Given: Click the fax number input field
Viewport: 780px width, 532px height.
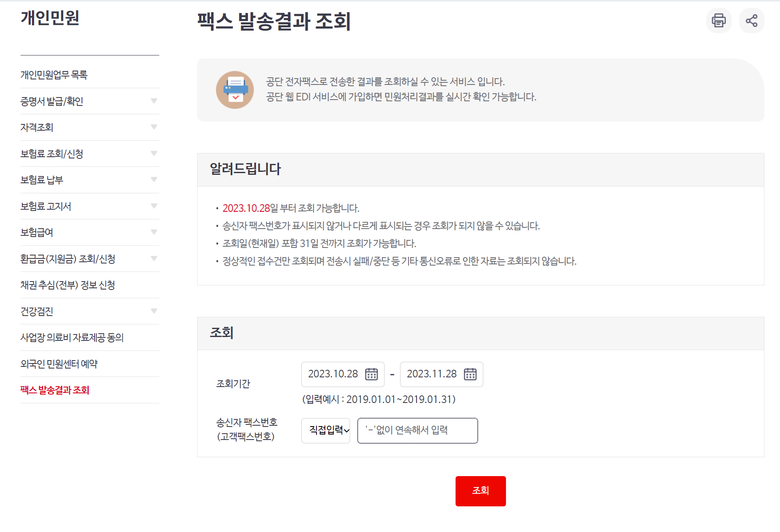Looking at the screenshot, I should coord(417,430).
